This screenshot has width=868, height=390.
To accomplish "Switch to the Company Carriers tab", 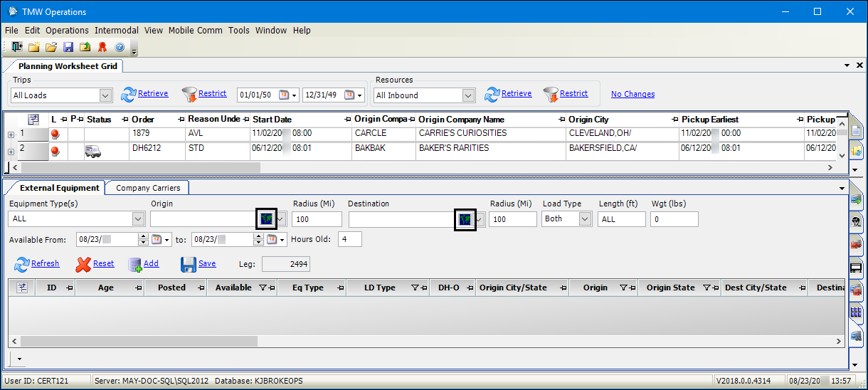I will [x=148, y=188].
